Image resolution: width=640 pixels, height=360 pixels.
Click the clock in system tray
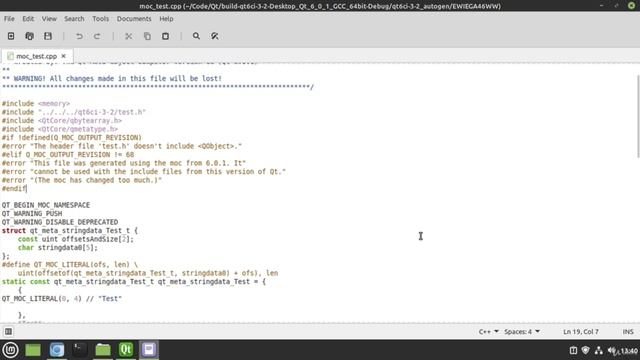coord(629,351)
